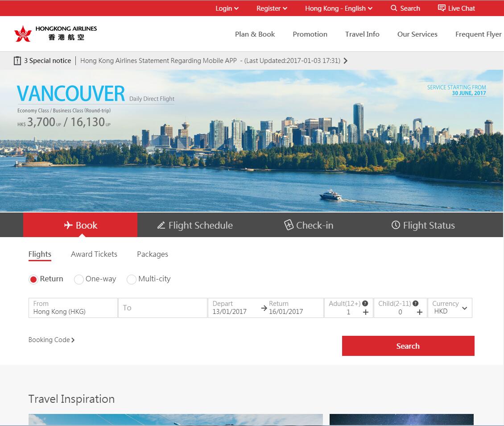Increase adult count with plus icon
The width and height of the screenshot is (504, 426).
coord(365,312)
